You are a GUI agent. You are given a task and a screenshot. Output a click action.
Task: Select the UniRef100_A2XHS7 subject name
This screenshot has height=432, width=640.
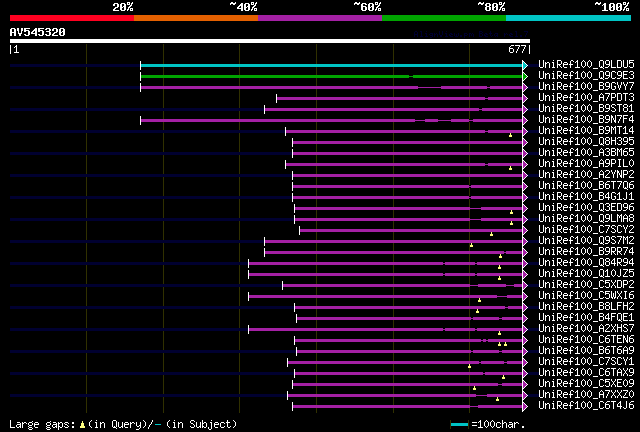click(586, 329)
